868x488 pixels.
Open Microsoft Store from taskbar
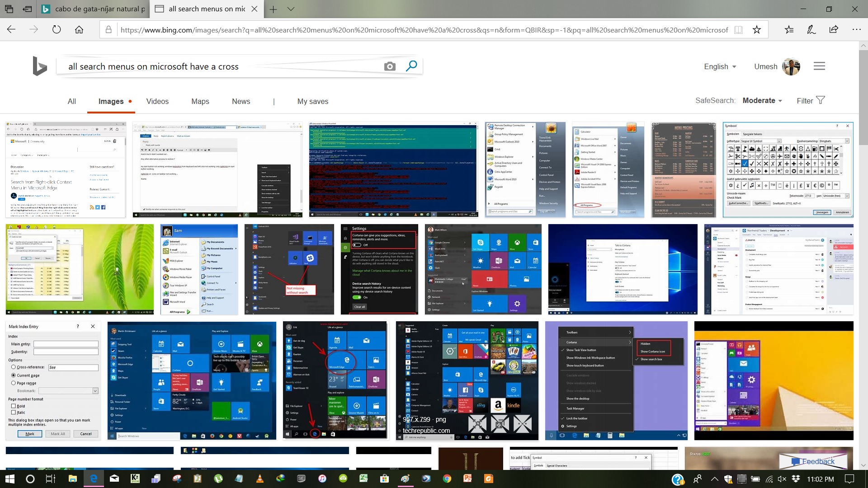[384, 479]
